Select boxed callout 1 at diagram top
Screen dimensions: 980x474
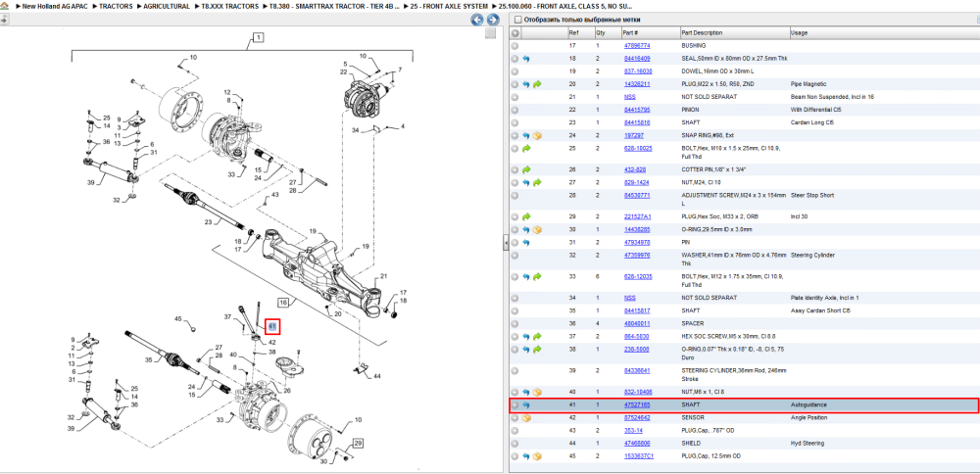tap(258, 37)
